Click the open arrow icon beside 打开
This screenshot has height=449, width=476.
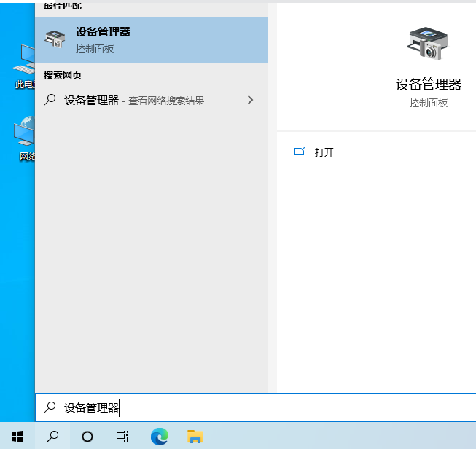[300, 151]
